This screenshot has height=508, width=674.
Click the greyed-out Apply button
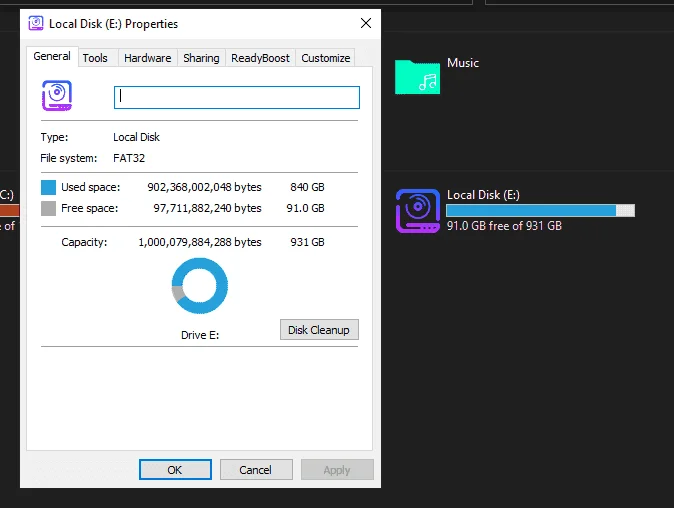click(x=337, y=470)
